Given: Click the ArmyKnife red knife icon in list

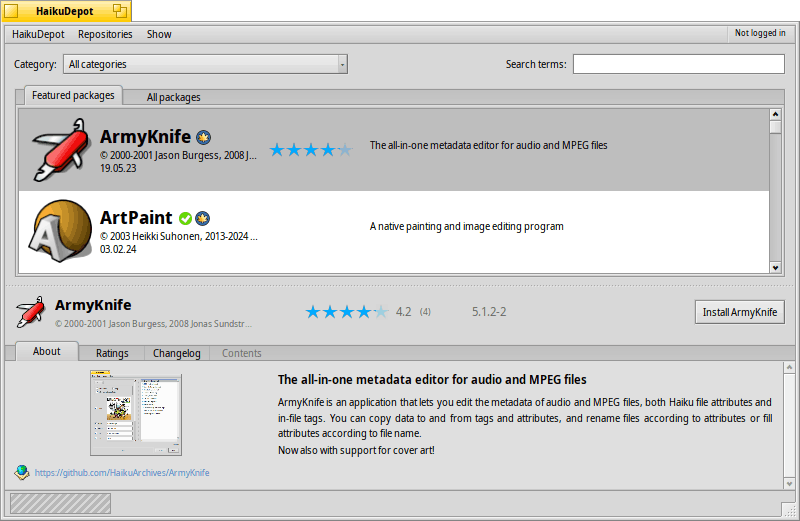Looking at the screenshot, I should [x=61, y=150].
